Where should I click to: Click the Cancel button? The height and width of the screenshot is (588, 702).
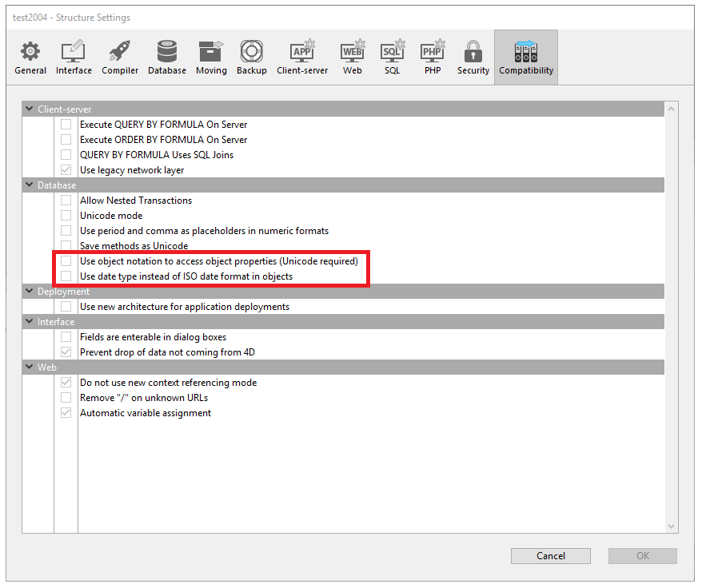[551, 556]
